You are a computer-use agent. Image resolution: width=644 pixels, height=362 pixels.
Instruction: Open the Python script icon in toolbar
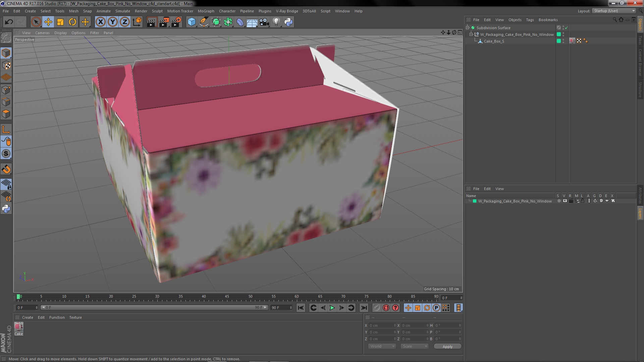click(x=288, y=22)
